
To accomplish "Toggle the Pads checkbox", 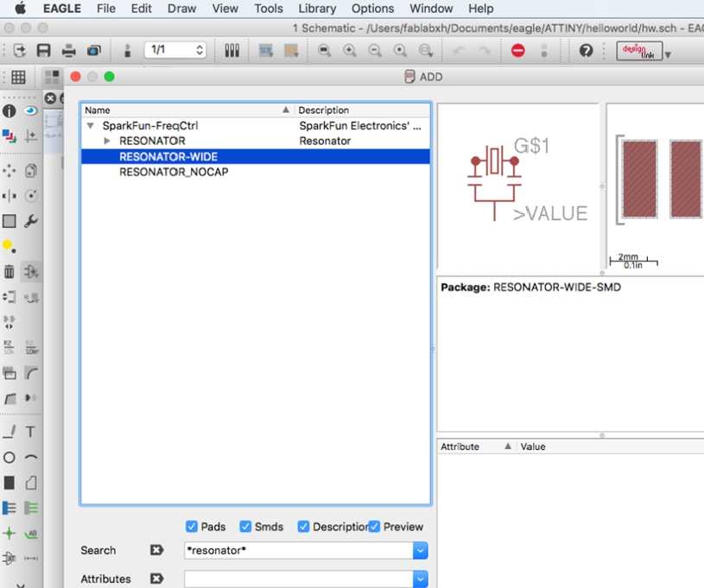I will coord(192,527).
